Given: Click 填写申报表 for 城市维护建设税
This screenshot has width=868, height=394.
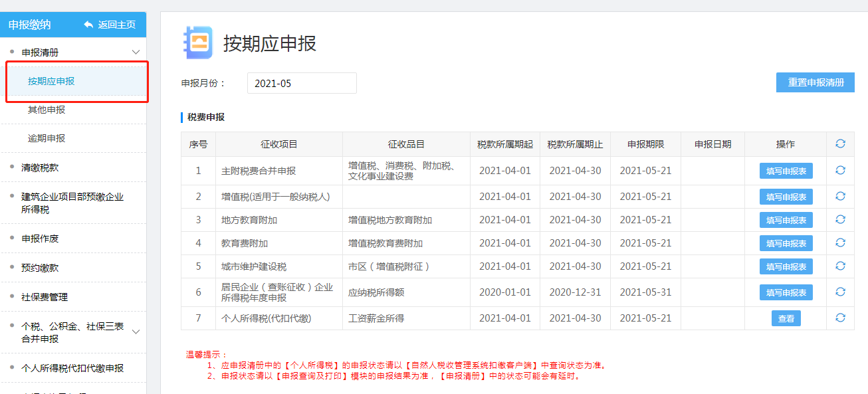Looking at the screenshot, I should click(786, 266).
